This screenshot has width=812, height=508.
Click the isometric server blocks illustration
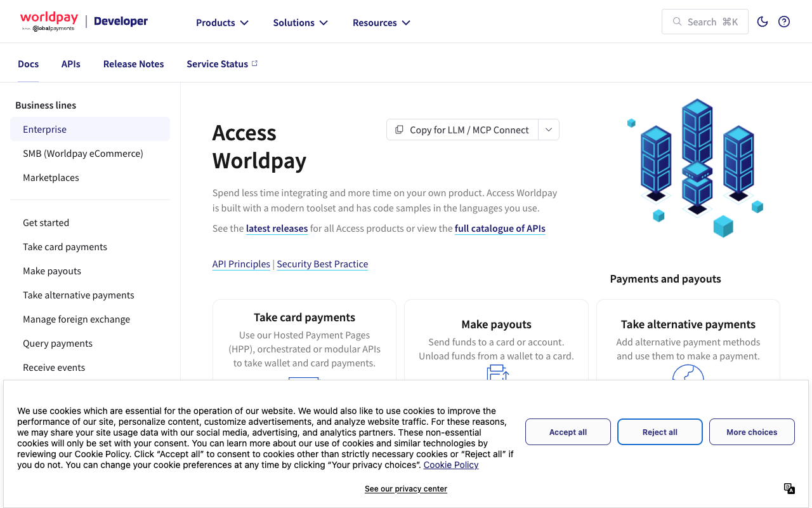click(x=695, y=168)
